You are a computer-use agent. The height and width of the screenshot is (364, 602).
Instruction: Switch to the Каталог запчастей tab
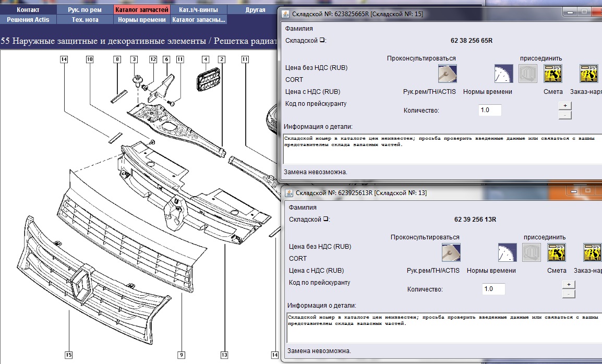[142, 10]
